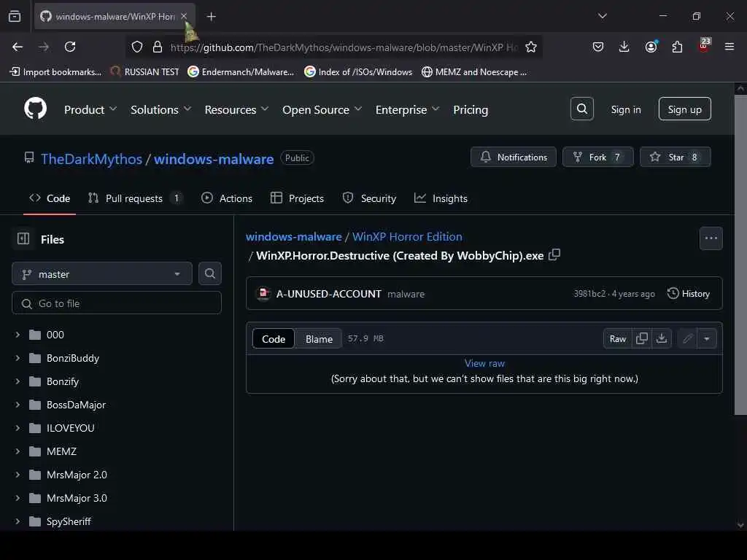
Task: Expand the 000 folder chevron
Action: click(18, 335)
